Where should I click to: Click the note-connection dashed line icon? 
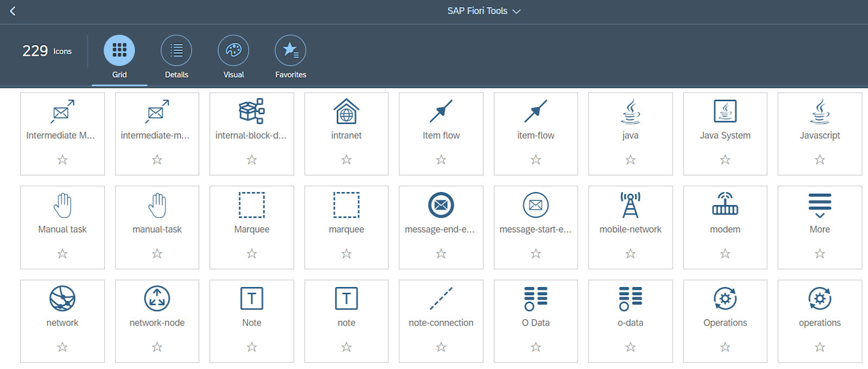pos(441,298)
